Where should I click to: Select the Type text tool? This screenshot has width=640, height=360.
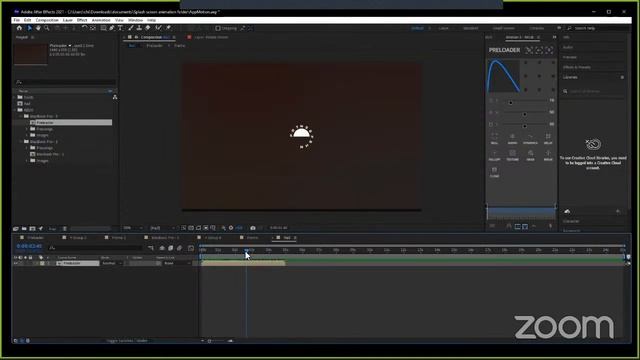(120, 28)
